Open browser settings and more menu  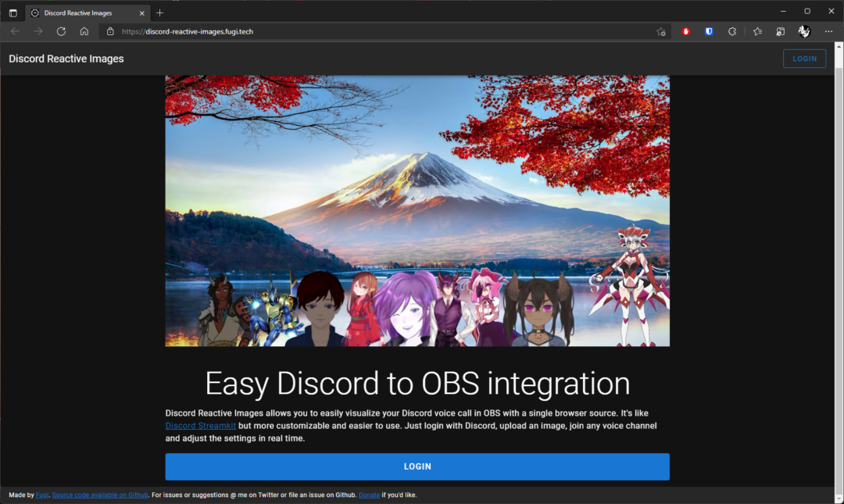[x=828, y=32]
